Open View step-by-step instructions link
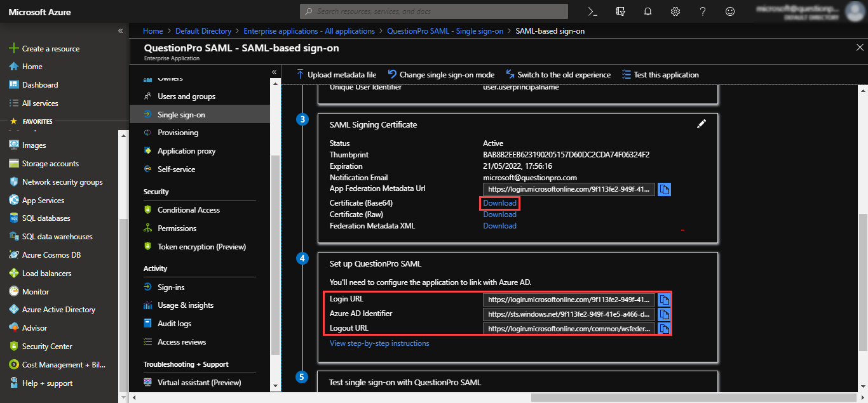 [x=379, y=343]
